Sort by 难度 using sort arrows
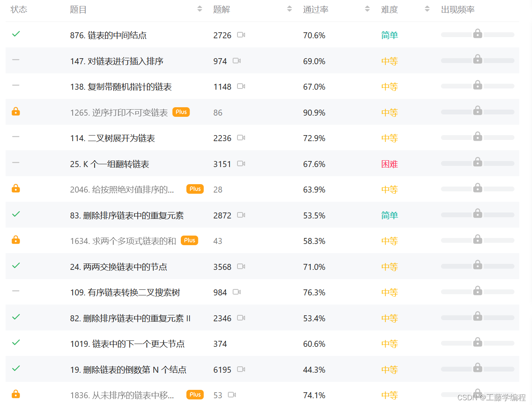The width and height of the screenshot is (532, 405). pyautogui.click(x=427, y=9)
